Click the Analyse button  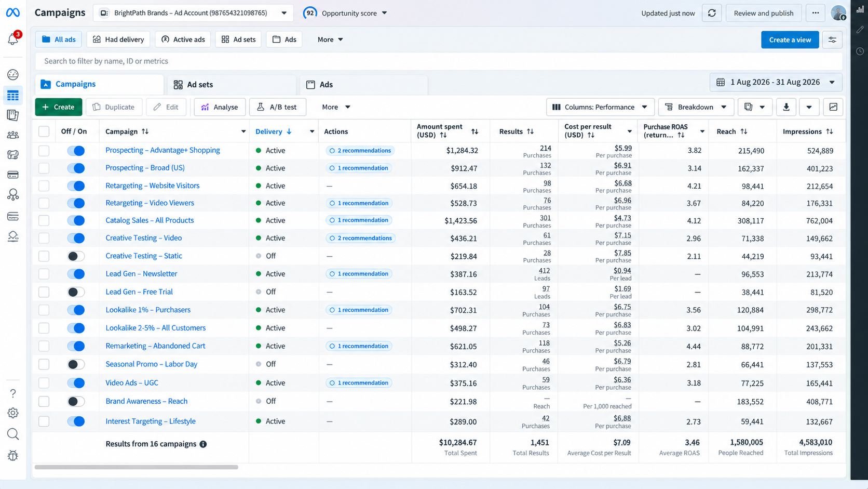tap(220, 107)
